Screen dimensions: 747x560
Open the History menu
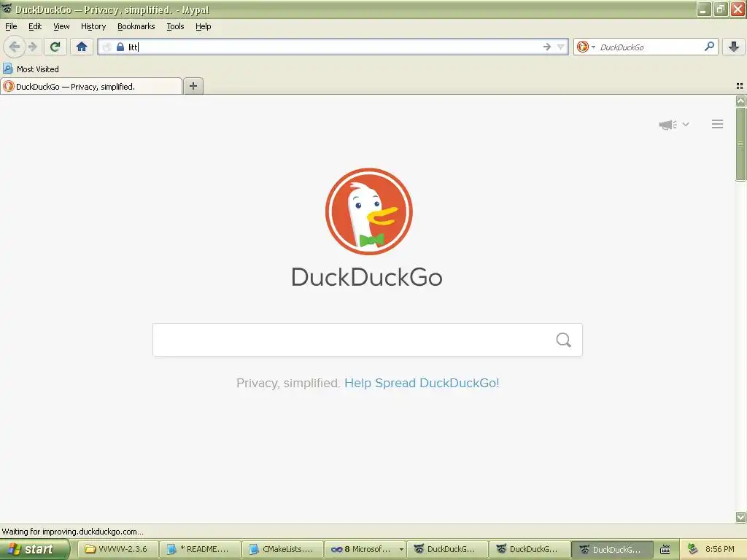(93, 26)
